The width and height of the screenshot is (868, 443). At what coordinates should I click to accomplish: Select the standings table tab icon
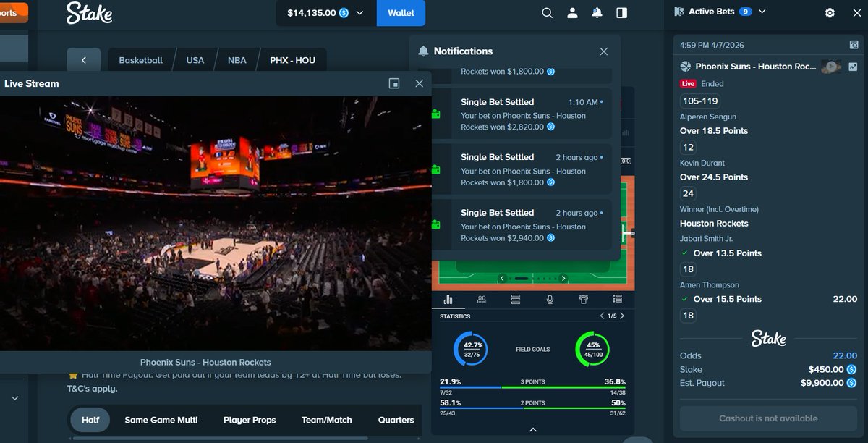[x=516, y=299]
